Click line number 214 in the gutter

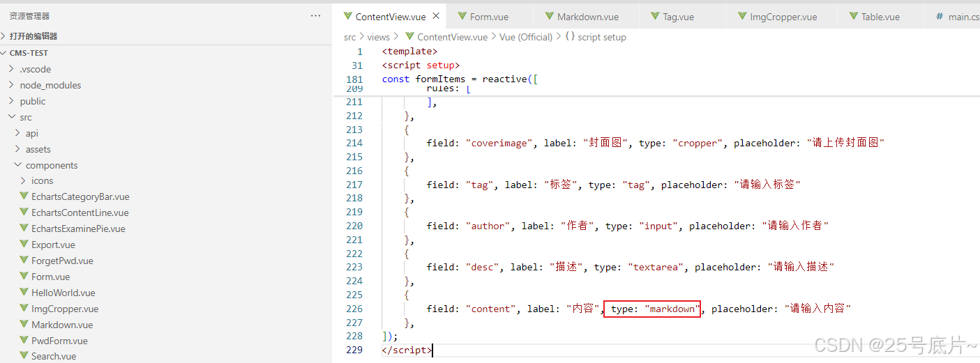(x=354, y=143)
